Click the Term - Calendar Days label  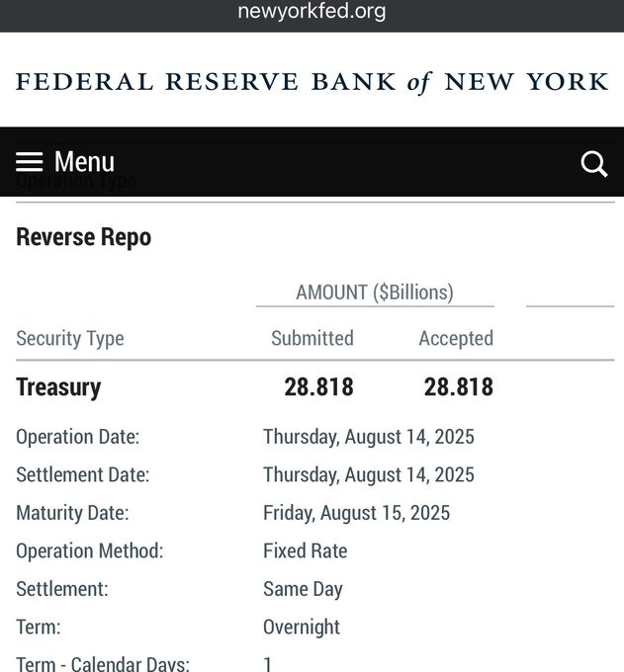[102, 663]
